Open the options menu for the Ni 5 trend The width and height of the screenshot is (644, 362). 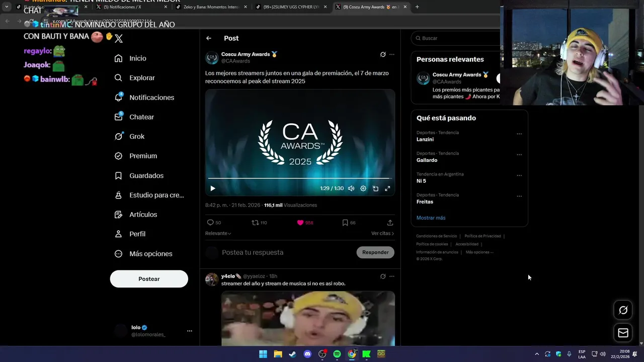pyautogui.click(x=519, y=175)
